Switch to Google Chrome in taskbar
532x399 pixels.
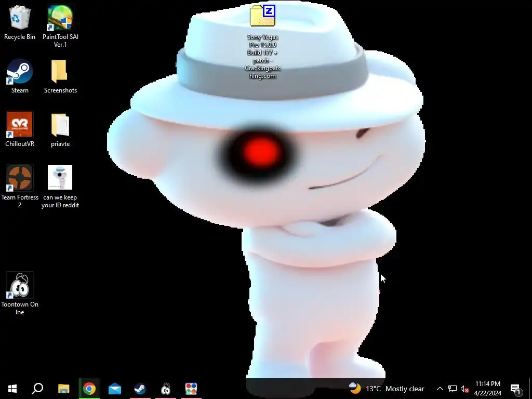pos(89,389)
